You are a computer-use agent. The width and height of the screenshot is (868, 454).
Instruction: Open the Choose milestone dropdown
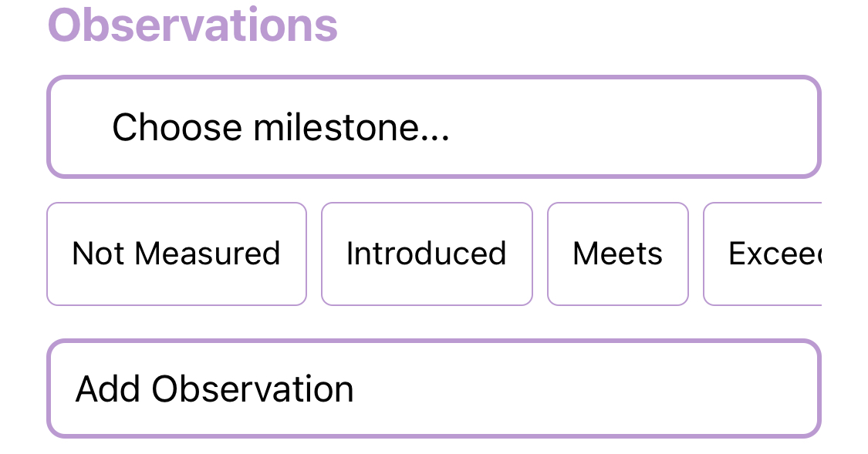tap(434, 126)
